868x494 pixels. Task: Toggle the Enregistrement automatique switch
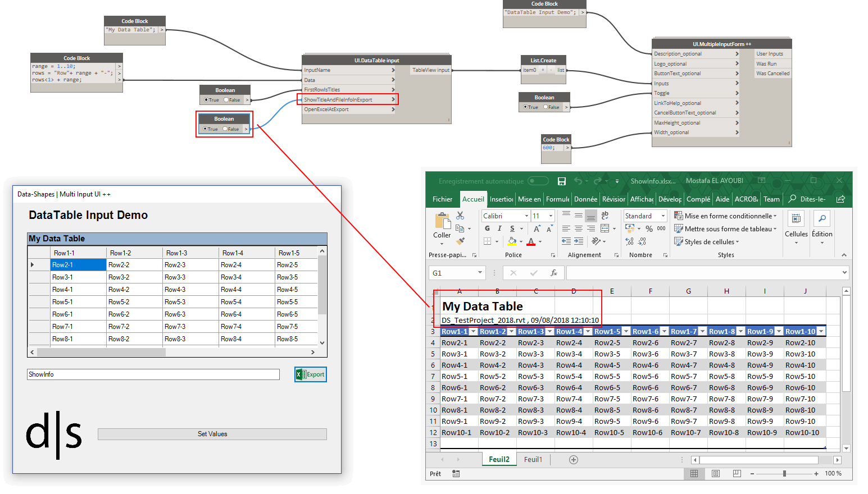click(x=538, y=181)
